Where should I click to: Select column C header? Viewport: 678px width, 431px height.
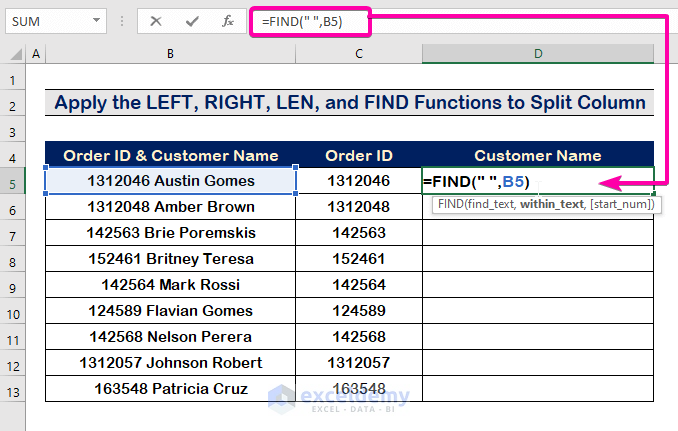tap(359, 53)
